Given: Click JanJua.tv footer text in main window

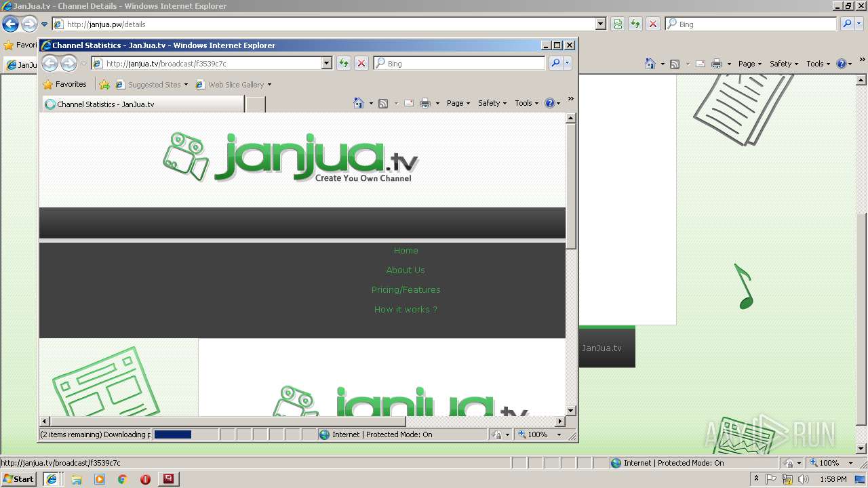Looking at the screenshot, I should [x=601, y=348].
